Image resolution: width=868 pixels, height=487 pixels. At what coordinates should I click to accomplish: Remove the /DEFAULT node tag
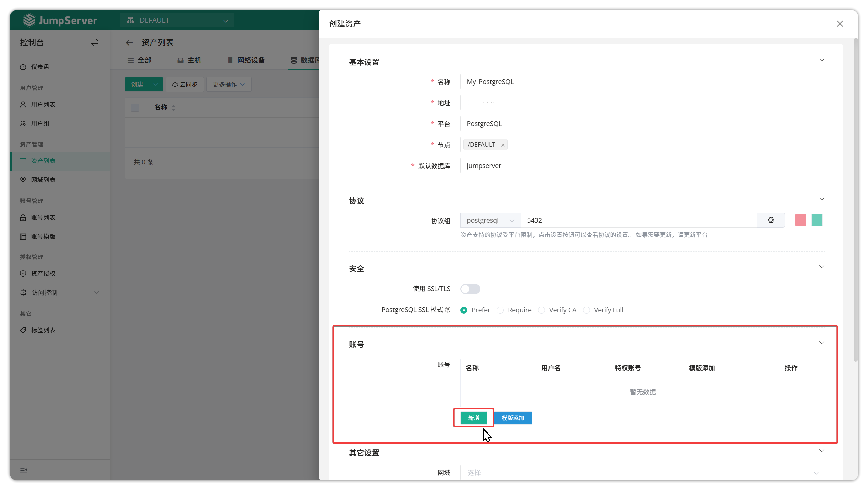click(x=503, y=145)
